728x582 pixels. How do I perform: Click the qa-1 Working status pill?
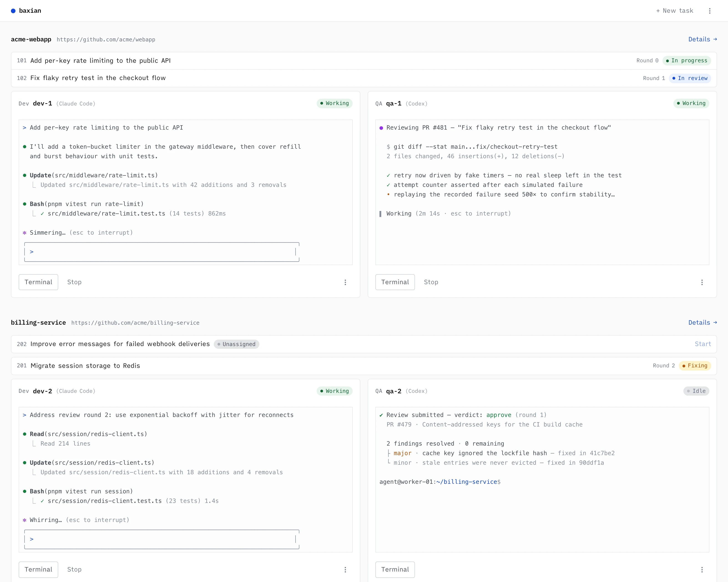tap(691, 103)
